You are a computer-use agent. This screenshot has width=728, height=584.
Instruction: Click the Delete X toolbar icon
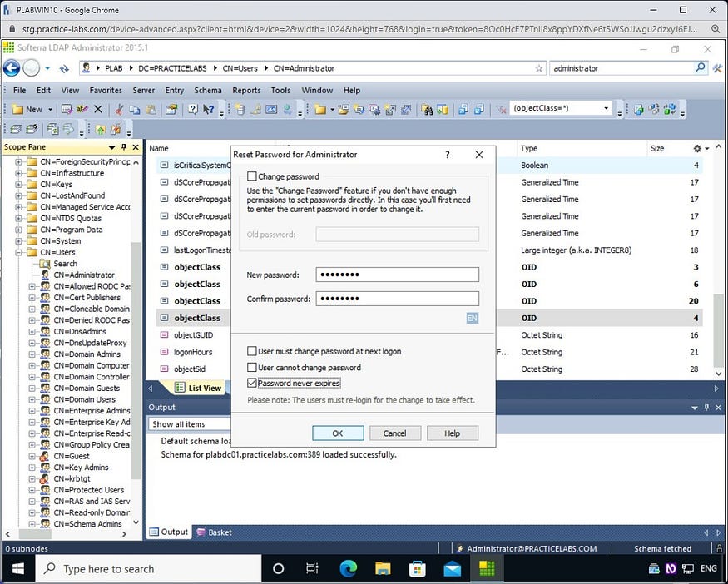pyautogui.click(x=98, y=109)
